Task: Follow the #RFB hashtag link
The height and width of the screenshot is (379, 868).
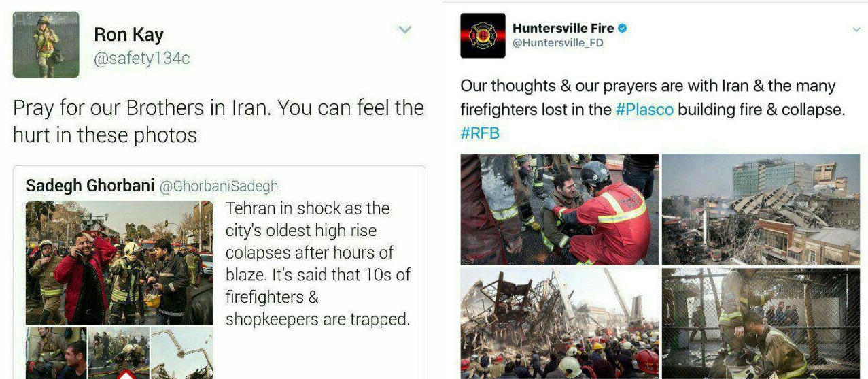Action: tap(480, 133)
